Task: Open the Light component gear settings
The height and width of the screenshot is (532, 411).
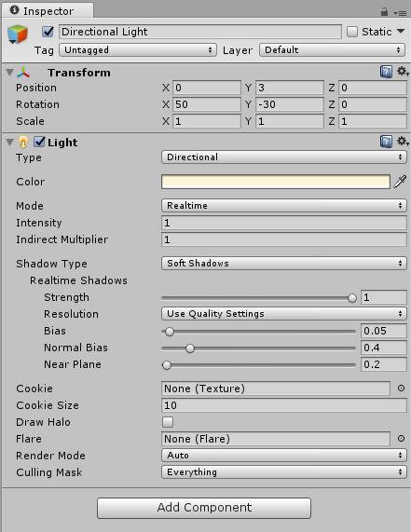Action: click(x=403, y=141)
